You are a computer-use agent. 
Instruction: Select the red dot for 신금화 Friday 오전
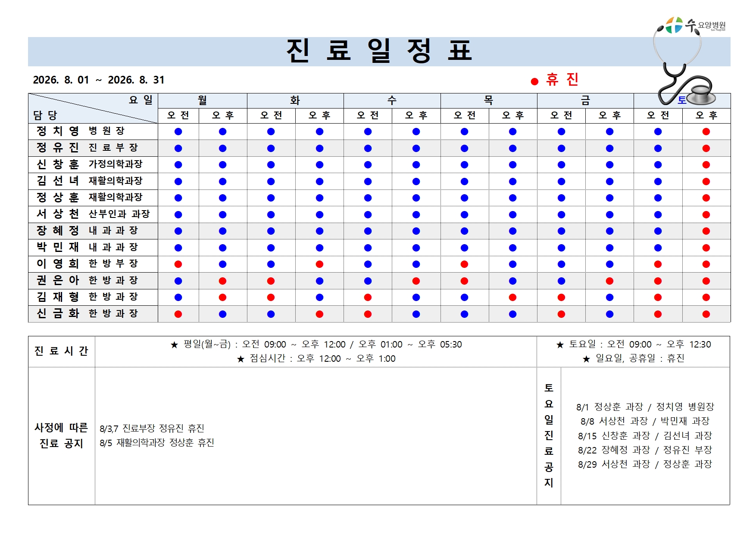click(561, 314)
